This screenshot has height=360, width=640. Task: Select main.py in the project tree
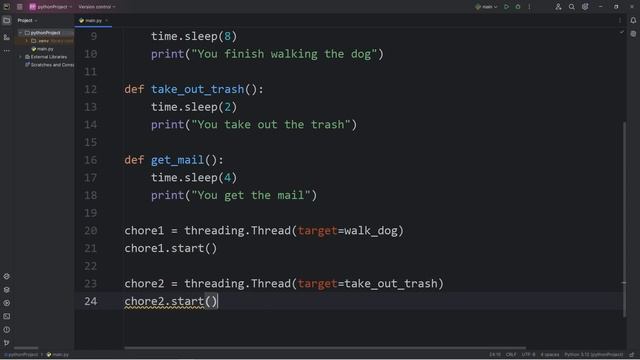tap(42, 49)
